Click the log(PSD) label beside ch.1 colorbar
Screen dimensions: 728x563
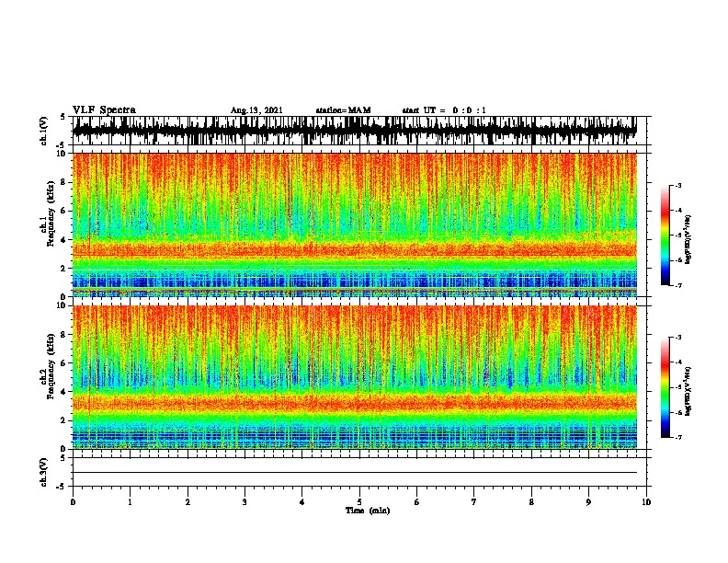688,239
